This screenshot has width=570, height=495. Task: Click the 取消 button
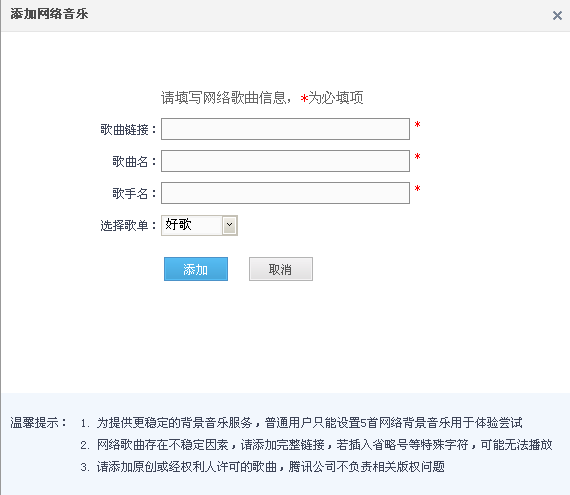(281, 269)
